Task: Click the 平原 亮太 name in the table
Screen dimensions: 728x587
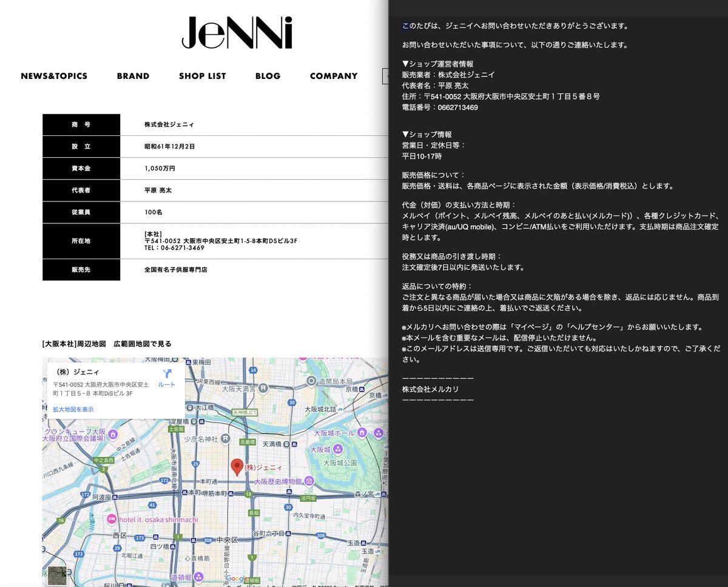Action: coord(158,190)
